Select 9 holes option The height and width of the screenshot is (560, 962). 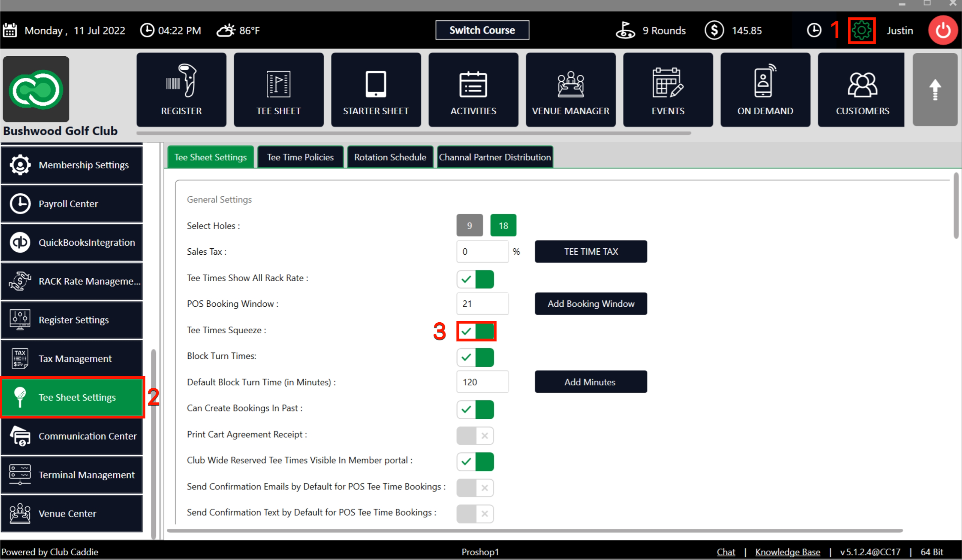469,226
